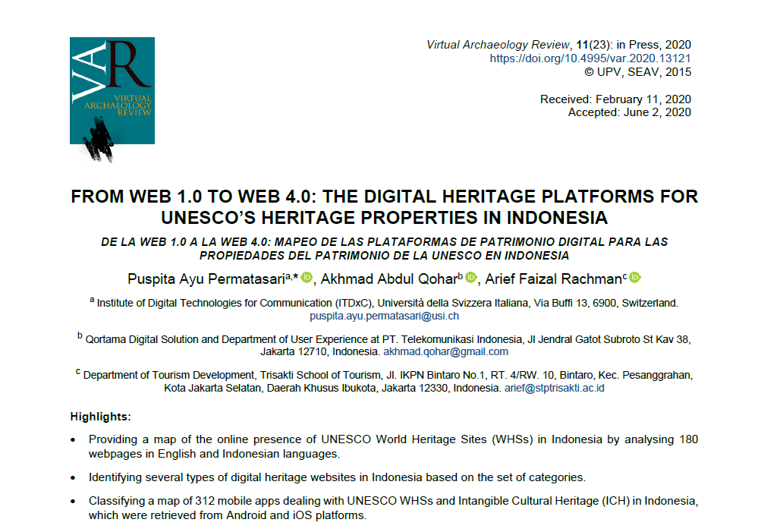Image resolution: width=761 pixels, height=532 pixels.
Task: Click the Spanish title 'DE LA WEB 1.0 A LA WEB 4.0'
Action: pyautogui.click(x=385, y=248)
